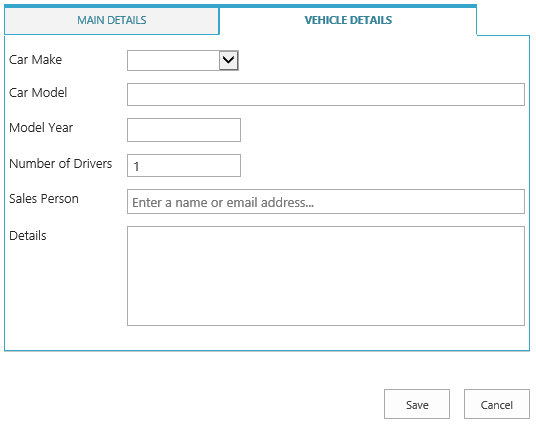This screenshot has height=427, width=536.
Task: Select the Number of Drivers input box
Action: (x=184, y=165)
